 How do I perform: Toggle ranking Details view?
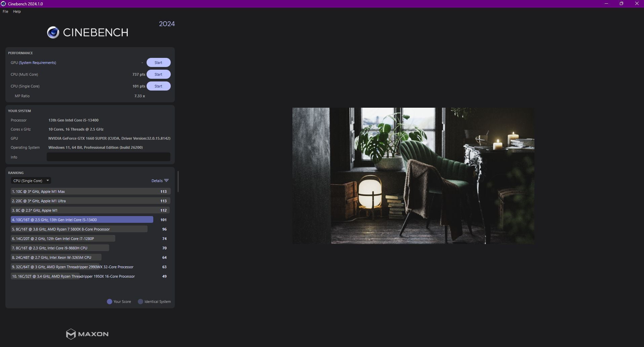[x=160, y=181]
